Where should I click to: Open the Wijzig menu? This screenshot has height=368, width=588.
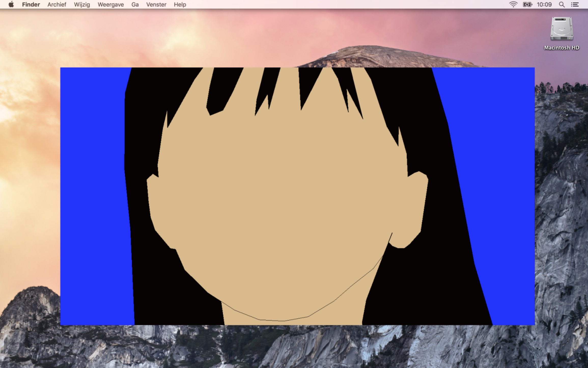point(82,4)
